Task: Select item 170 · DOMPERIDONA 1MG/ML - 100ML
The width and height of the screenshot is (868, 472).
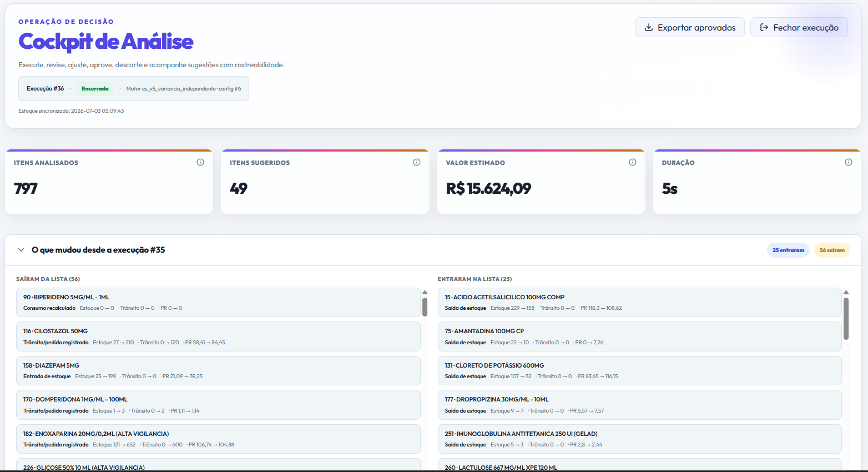Action: [218, 405]
